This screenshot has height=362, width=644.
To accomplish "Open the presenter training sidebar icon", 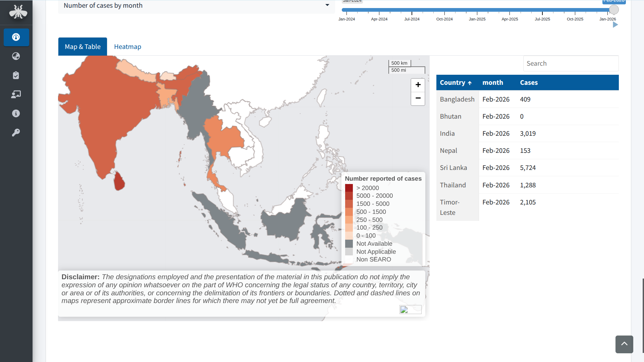I will (x=16, y=94).
